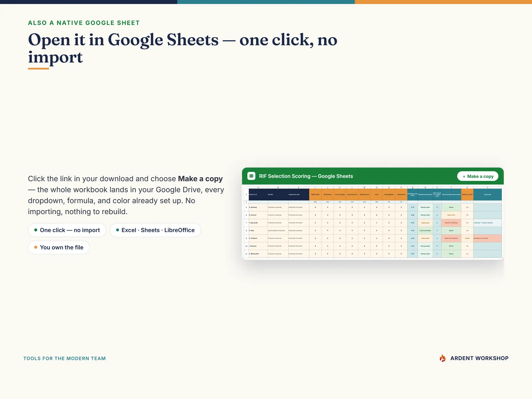Select the "Retention score (auto)" header cell

(413, 195)
